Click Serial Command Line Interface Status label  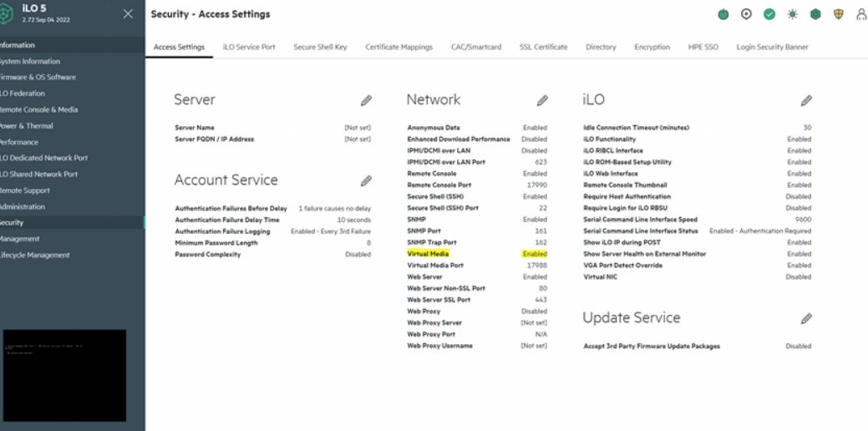(641, 231)
